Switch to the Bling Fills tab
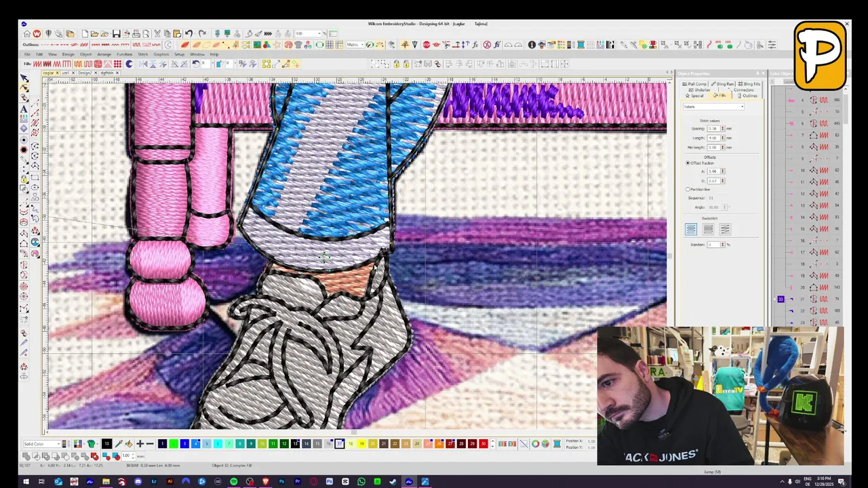This screenshot has height=488, width=868. click(x=749, y=84)
